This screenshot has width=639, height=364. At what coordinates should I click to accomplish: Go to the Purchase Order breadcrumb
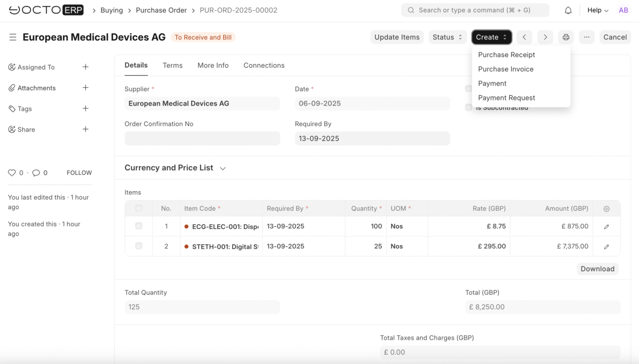point(161,10)
